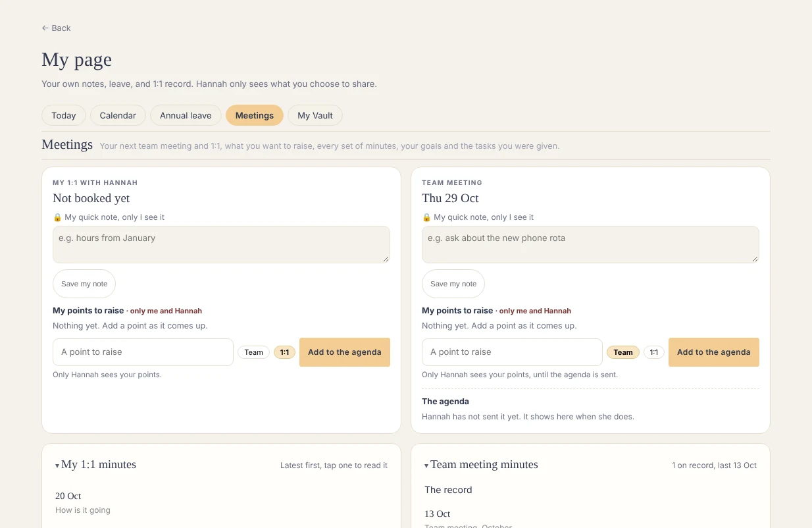This screenshot has height=528, width=812.
Task: Click the "The record" label
Action: point(448,490)
